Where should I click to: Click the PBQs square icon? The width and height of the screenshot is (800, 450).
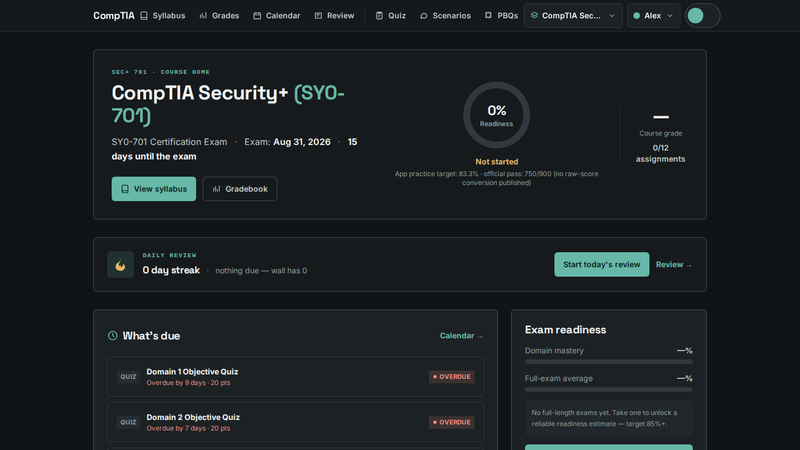click(488, 15)
